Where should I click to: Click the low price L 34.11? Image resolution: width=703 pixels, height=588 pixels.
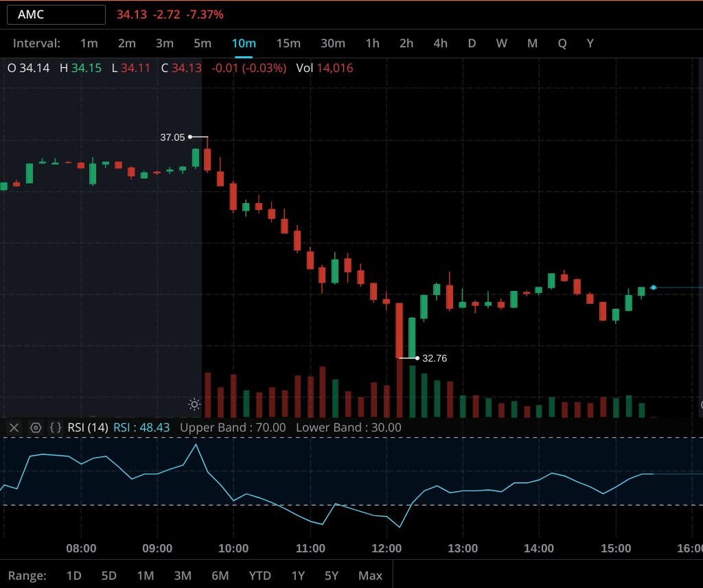[x=131, y=68]
